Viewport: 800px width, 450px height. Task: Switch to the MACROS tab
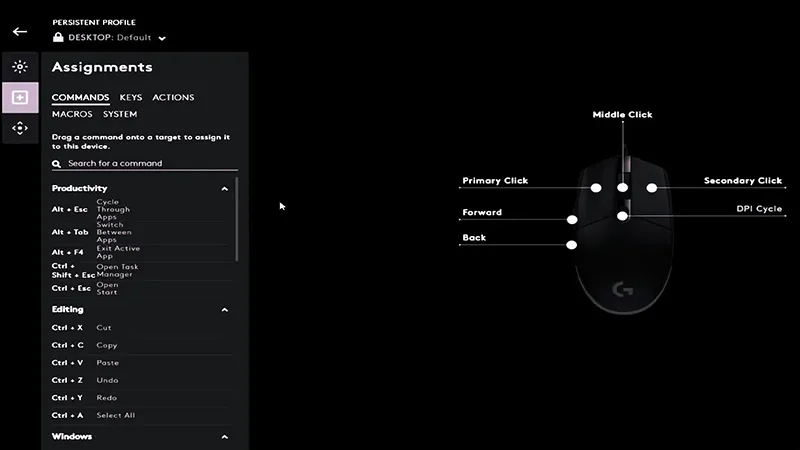(x=72, y=115)
